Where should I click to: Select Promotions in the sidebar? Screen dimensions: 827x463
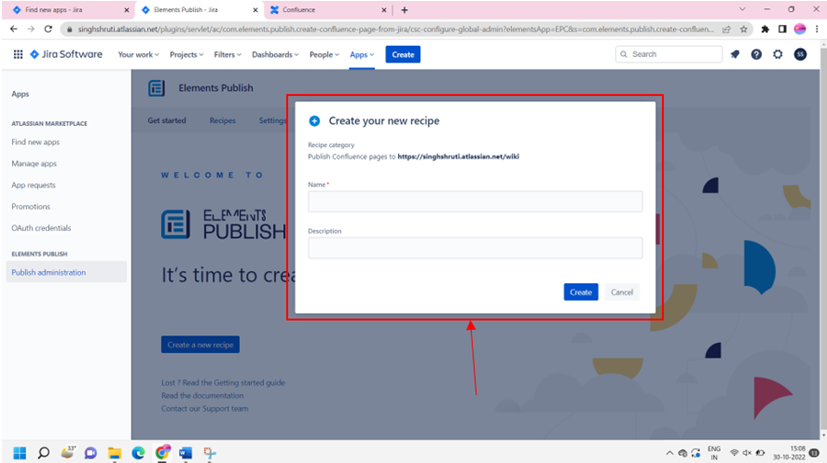31,207
